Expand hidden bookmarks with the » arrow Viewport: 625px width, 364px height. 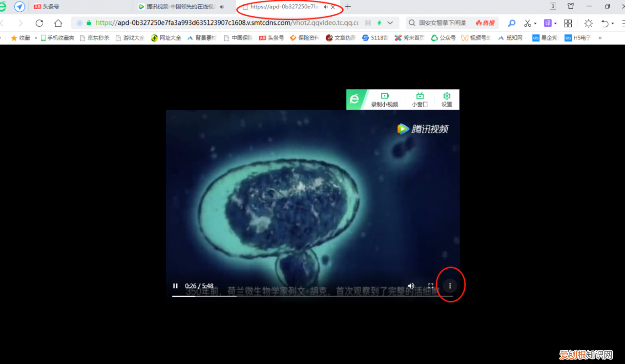[x=600, y=38]
